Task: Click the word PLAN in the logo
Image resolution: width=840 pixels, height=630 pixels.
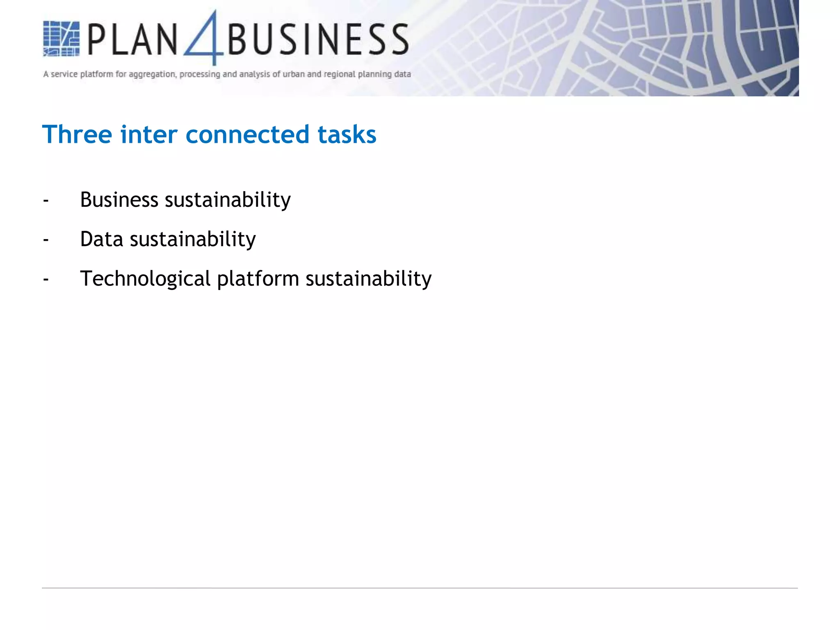Action: 132,40
